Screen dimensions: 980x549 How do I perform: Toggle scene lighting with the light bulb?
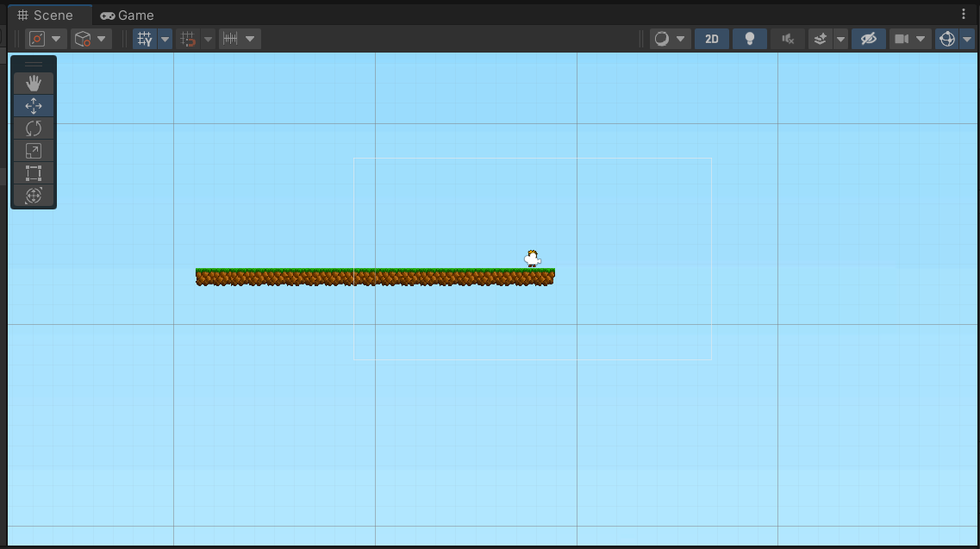point(749,39)
